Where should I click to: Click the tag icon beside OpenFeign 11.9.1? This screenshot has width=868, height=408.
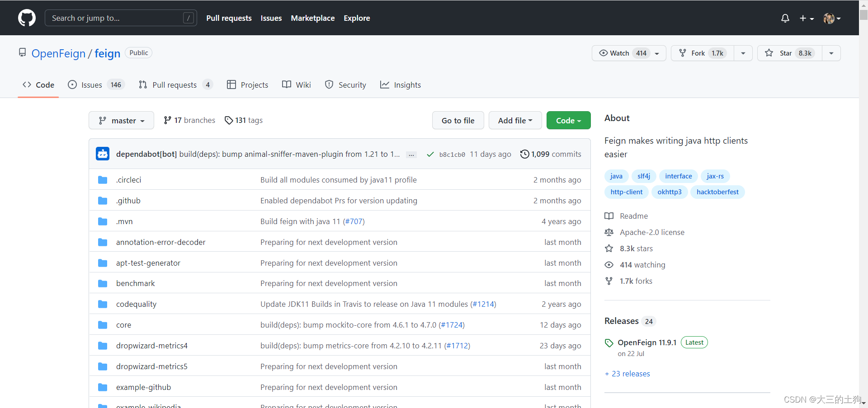(x=609, y=343)
